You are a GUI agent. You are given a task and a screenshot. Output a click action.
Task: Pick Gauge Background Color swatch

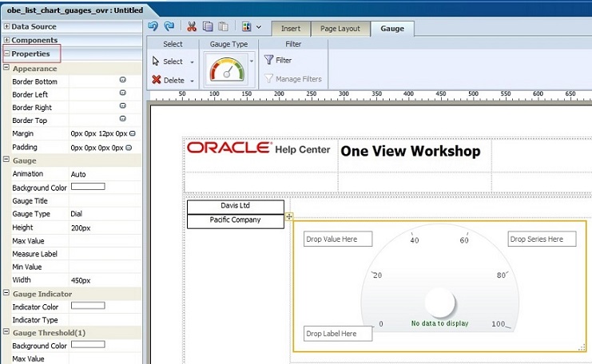click(88, 186)
